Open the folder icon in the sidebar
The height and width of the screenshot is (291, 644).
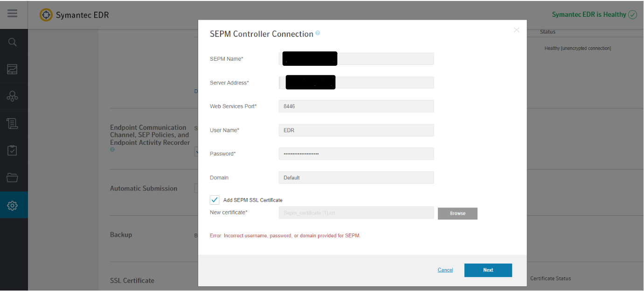click(13, 177)
